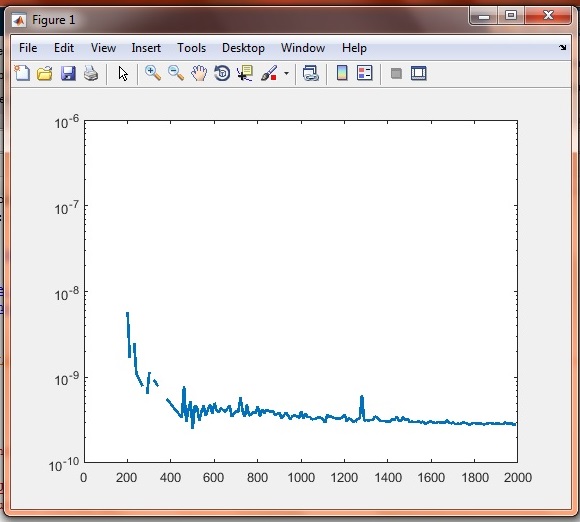Print the figure using the printer icon
The height and width of the screenshot is (522, 580).
91,73
